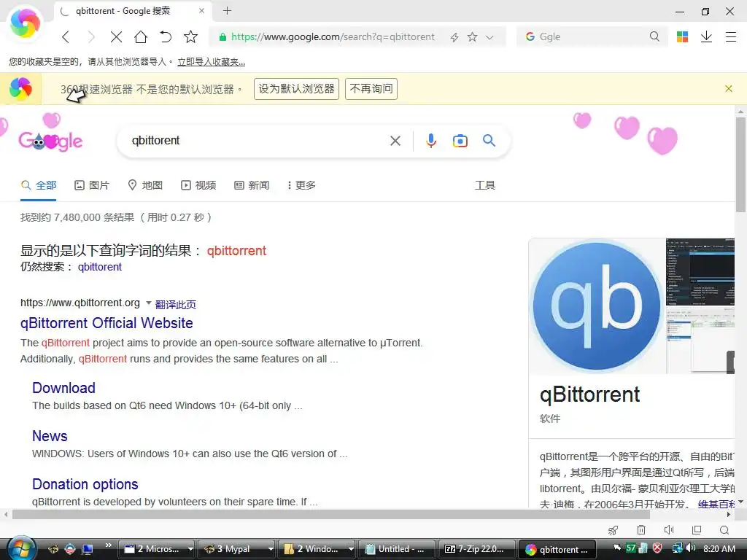Submit search with blue magnifier

coord(489,141)
